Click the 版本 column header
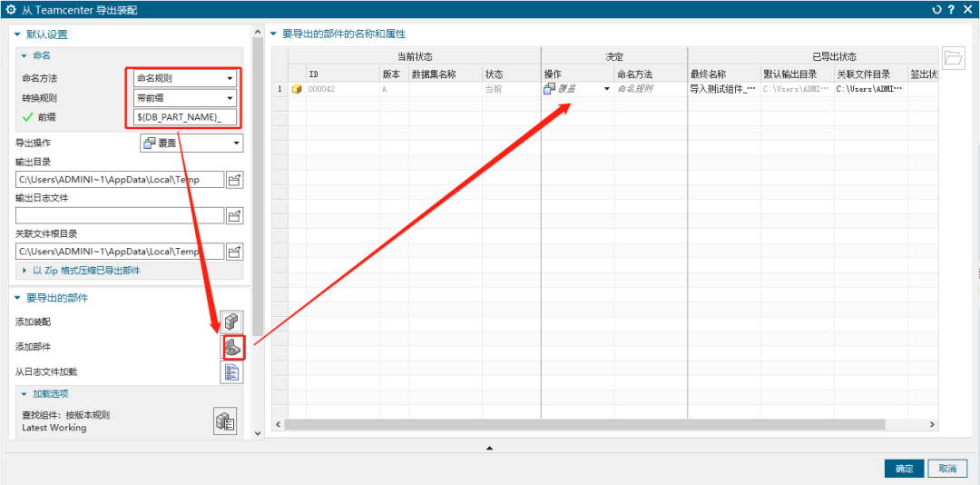This screenshot has height=485, width=980. point(394,74)
